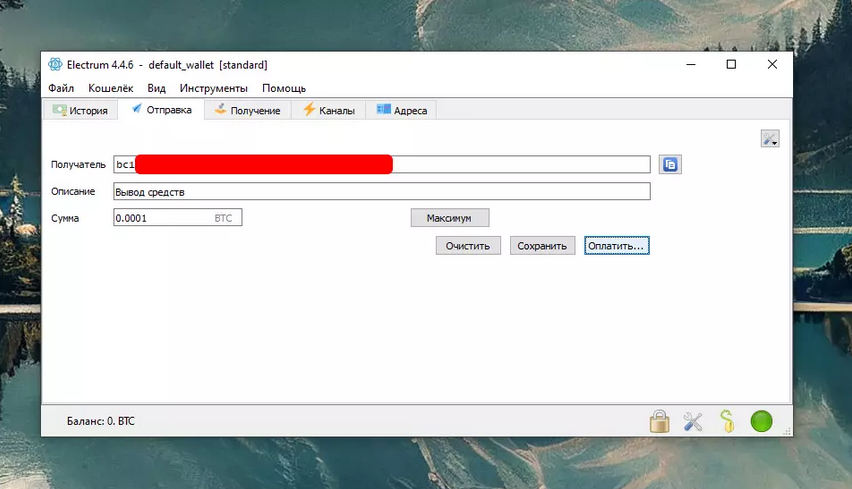Open preferences via tools icon in status bar
Image resolution: width=852 pixels, height=489 pixels.
[x=693, y=422]
